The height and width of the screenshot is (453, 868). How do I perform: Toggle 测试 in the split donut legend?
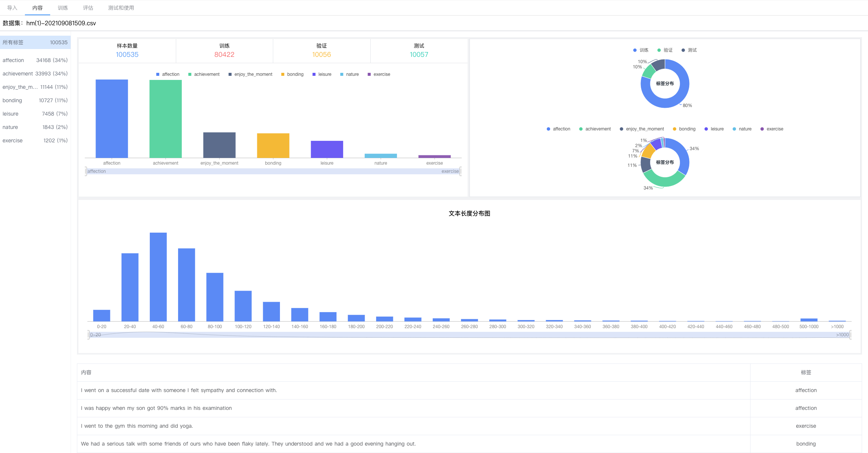pyautogui.click(x=689, y=50)
